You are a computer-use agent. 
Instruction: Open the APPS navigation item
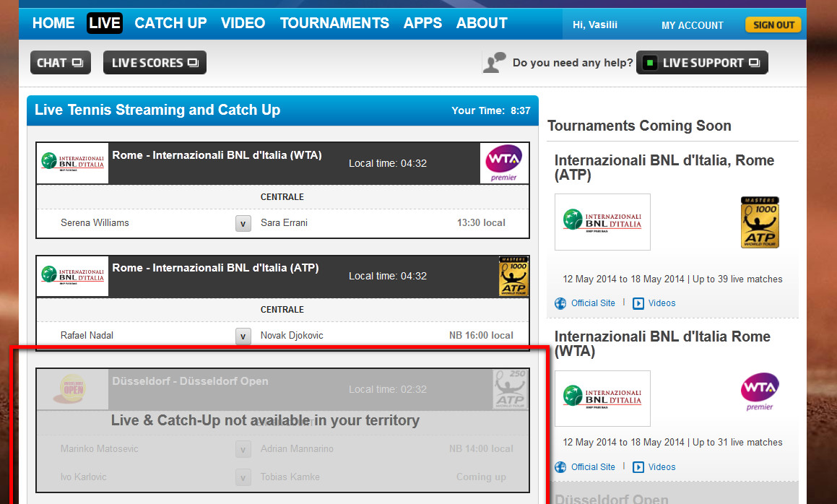tap(422, 23)
